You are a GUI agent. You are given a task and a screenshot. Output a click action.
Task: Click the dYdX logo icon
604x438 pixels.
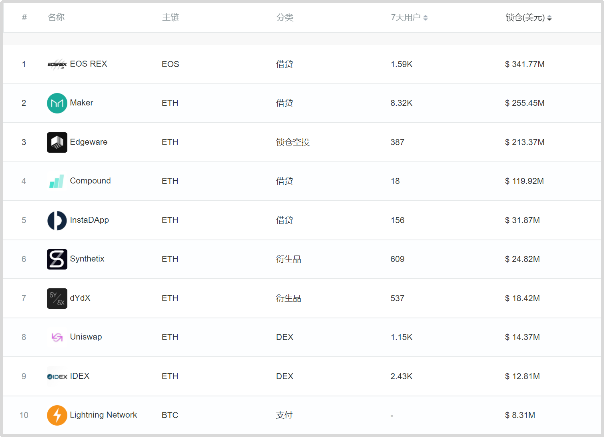pos(57,298)
